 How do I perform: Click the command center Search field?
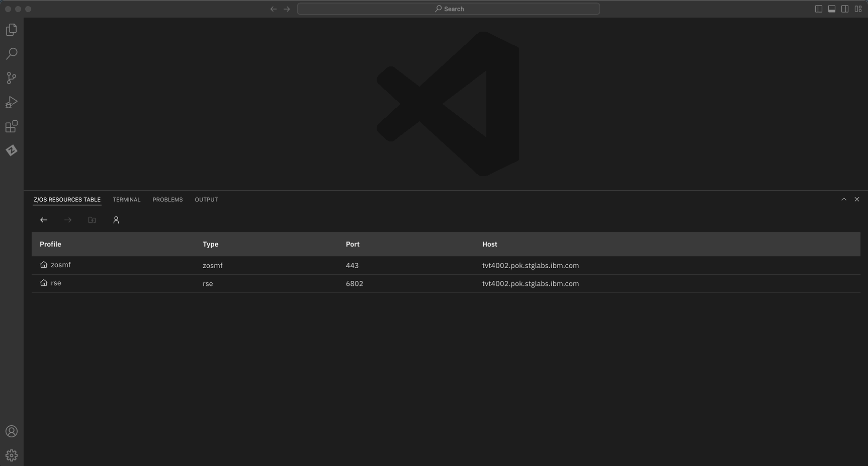(x=449, y=9)
